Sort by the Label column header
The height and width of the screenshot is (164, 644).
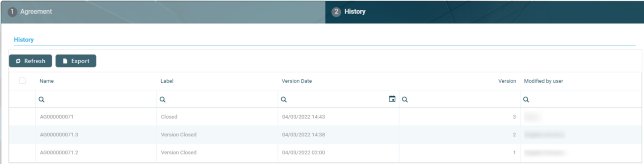(167, 81)
